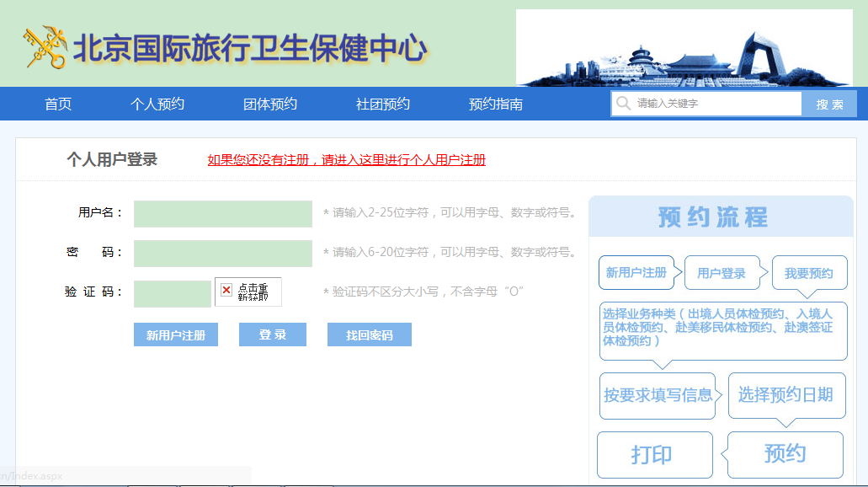The width and height of the screenshot is (868, 487).
Task: Click the 预约流程 panel heading
Action: (713, 217)
